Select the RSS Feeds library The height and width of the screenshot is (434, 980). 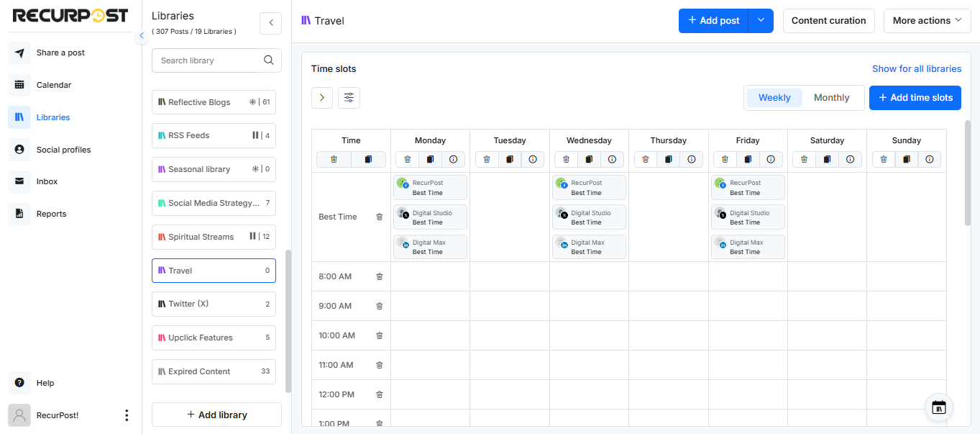coord(214,135)
